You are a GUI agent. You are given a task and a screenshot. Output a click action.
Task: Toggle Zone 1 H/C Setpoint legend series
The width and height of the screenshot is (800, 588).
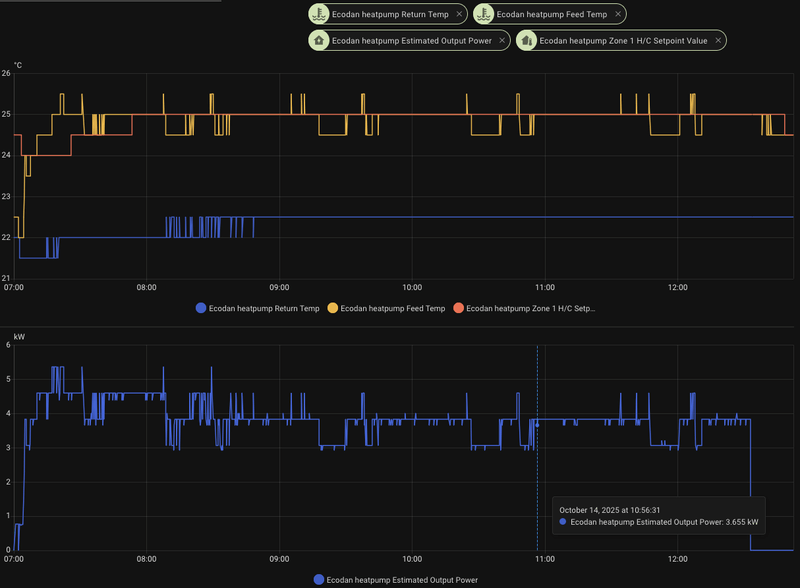tap(531, 308)
